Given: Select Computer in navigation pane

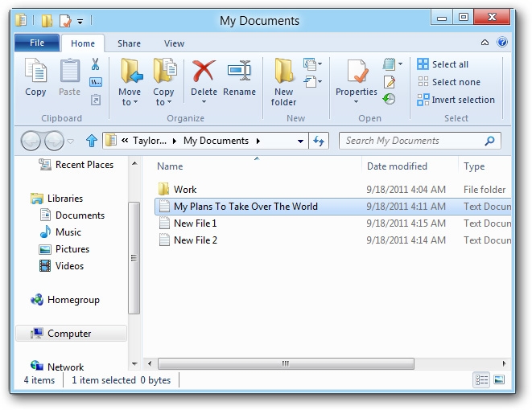Looking at the screenshot, I should (x=72, y=334).
